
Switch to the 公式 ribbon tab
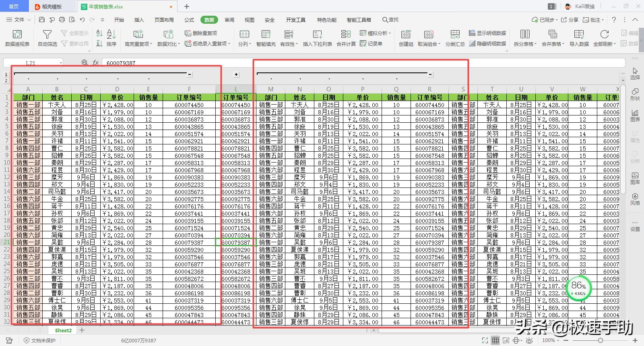point(189,20)
